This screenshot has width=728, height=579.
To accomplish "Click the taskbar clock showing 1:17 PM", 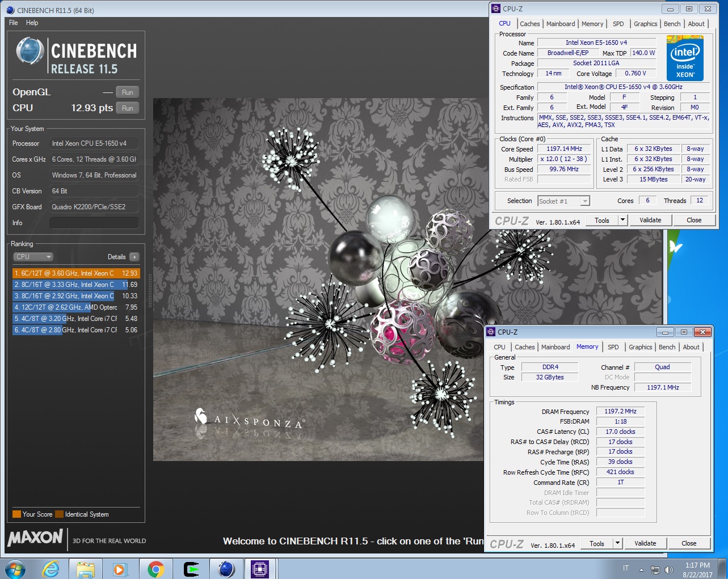I will [x=697, y=569].
